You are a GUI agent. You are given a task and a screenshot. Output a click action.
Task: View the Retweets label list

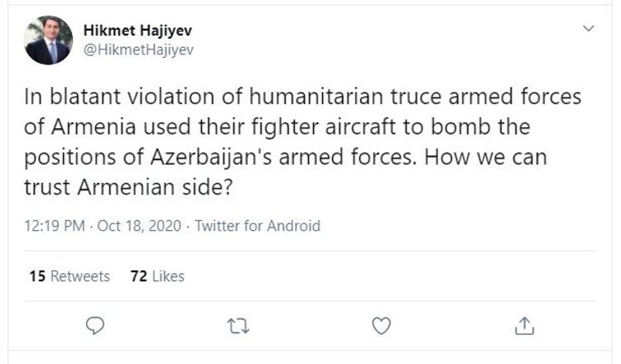click(x=80, y=276)
